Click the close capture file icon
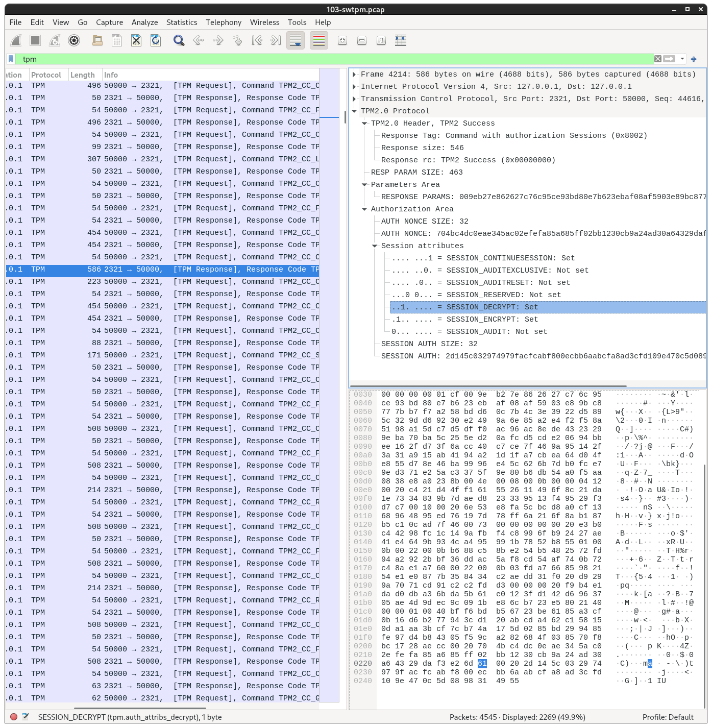The image size is (712, 728). tap(136, 40)
